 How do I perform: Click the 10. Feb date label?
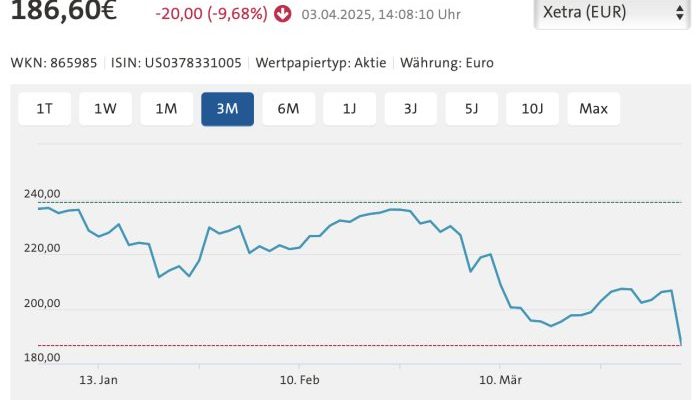[x=299, y=381]
